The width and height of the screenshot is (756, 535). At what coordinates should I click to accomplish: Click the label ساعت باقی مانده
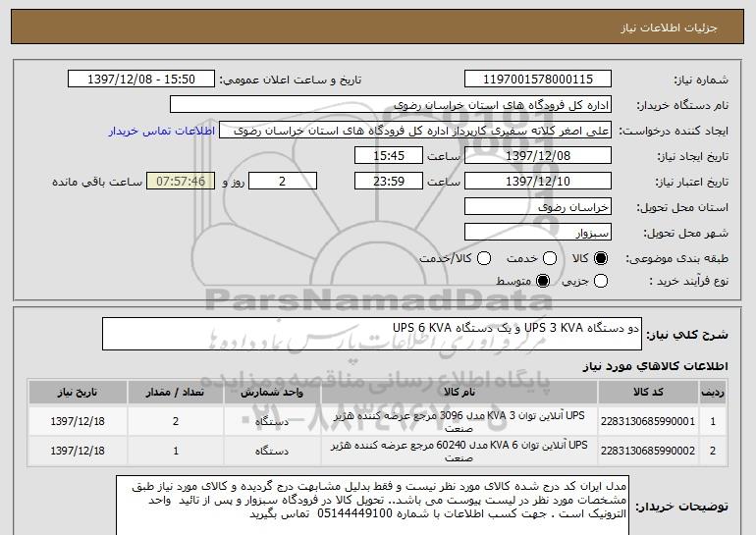(x=97, y=182)
